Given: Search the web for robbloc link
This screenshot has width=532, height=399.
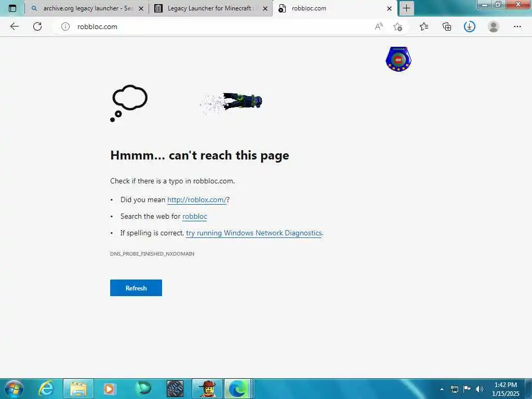Looking at the screenshot, I should coord(195,217).
